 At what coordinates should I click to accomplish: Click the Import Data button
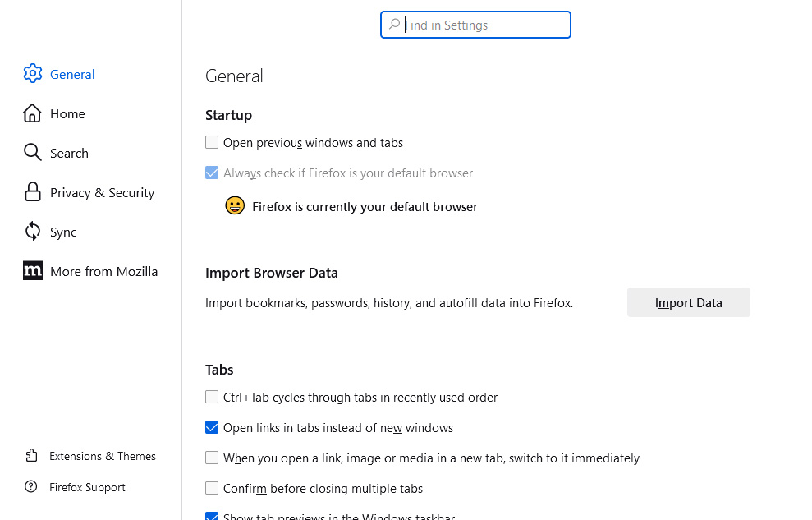point(688,302)
